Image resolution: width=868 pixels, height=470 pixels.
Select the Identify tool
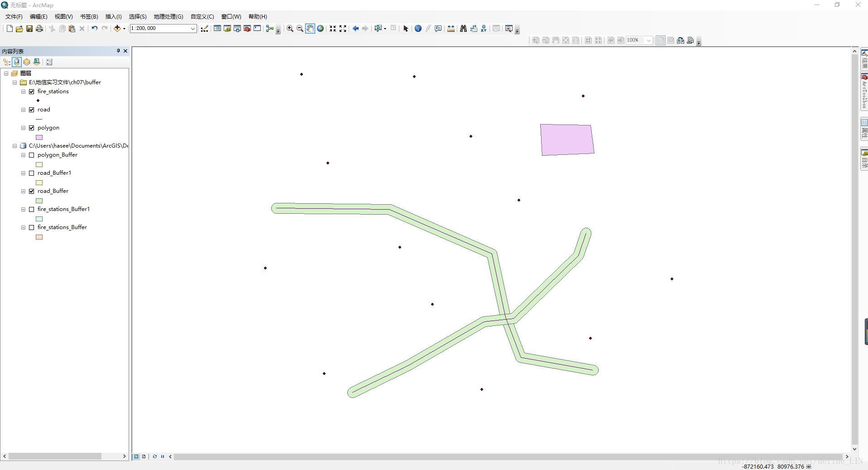[x=418, y=29]
